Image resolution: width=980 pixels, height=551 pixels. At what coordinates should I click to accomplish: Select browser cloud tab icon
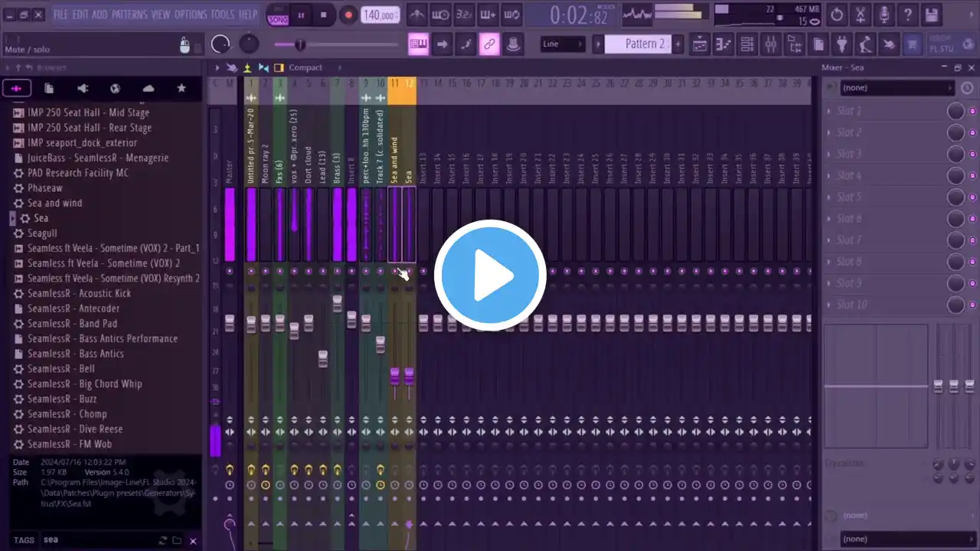point(149,88)
